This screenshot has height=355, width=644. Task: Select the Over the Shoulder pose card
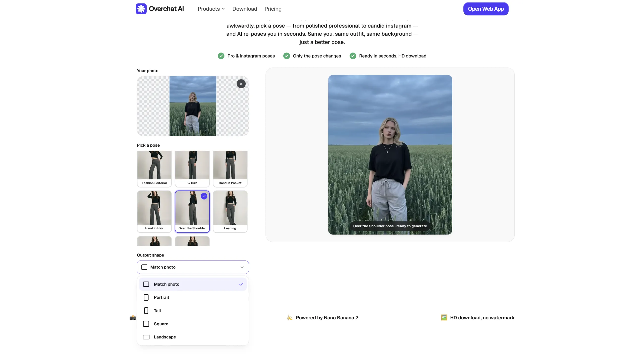coord(192,212)
